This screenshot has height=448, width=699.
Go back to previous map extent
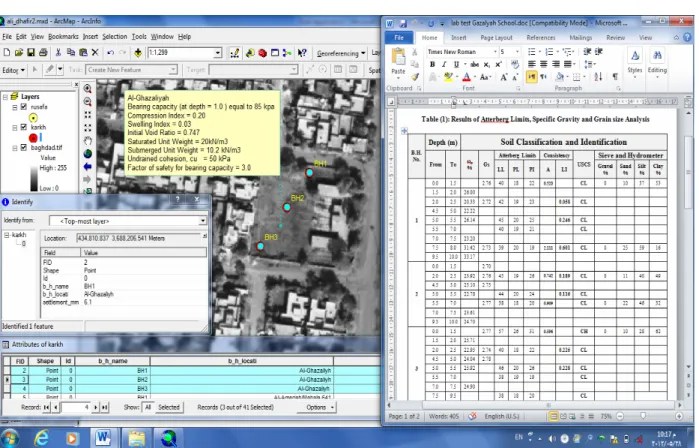[x=87, y=167]
